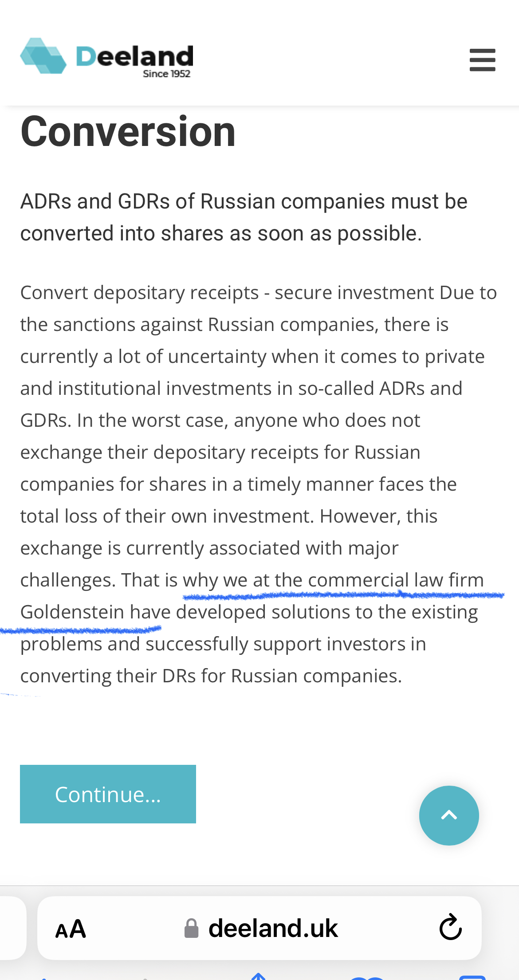Tap the 'Since 1952' tagline

tap(166, 74)
